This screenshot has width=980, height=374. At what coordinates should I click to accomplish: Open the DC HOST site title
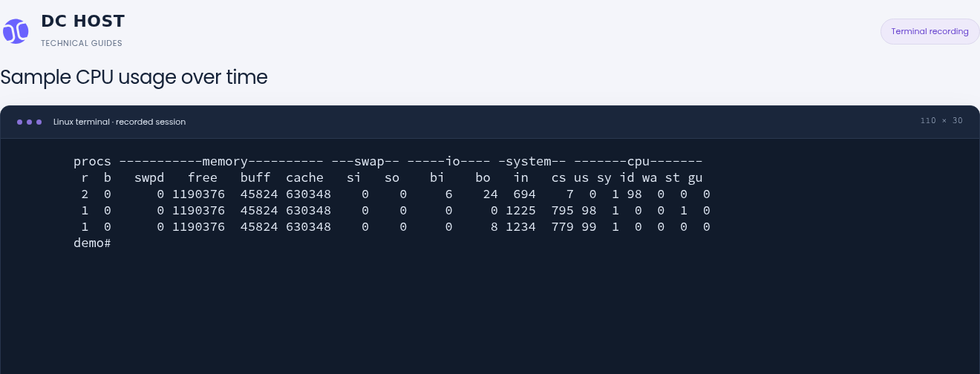click(83, 21)
